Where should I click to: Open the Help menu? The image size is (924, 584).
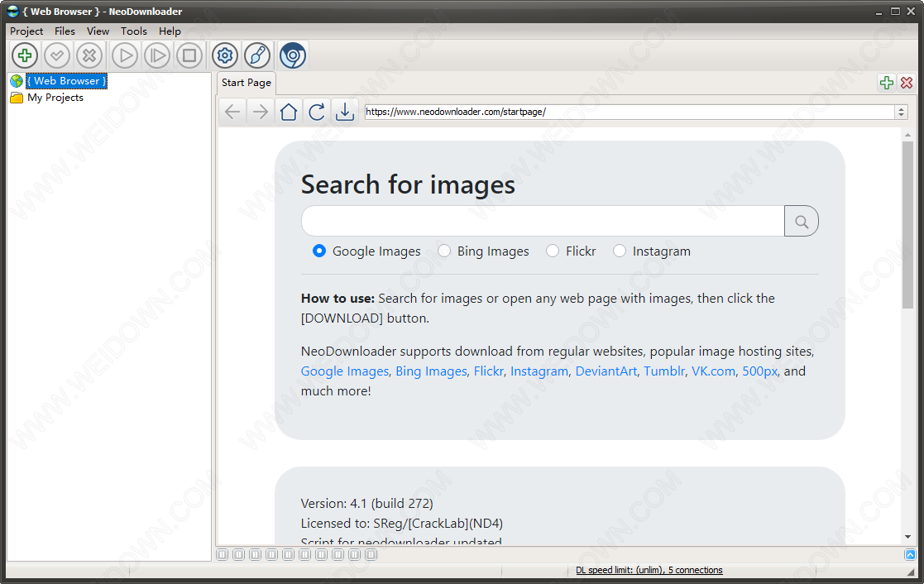170,31
